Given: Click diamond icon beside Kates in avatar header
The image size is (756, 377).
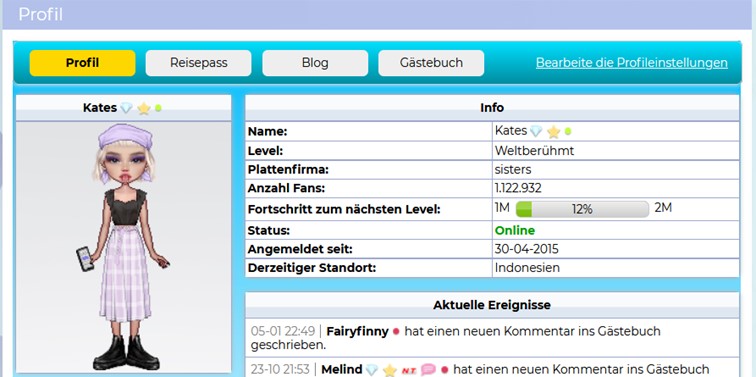Looking at the screenshot, I should click(x=126, y=108).
